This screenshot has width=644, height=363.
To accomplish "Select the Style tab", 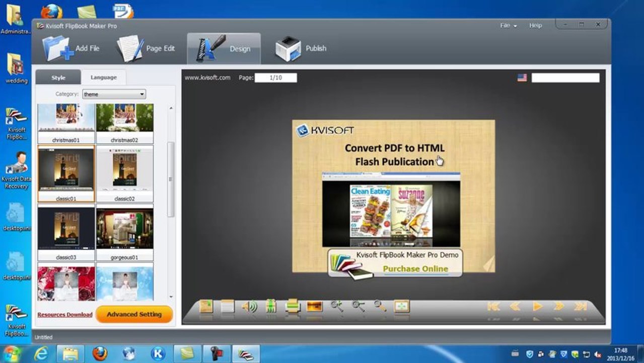I will tap(58, 78).
